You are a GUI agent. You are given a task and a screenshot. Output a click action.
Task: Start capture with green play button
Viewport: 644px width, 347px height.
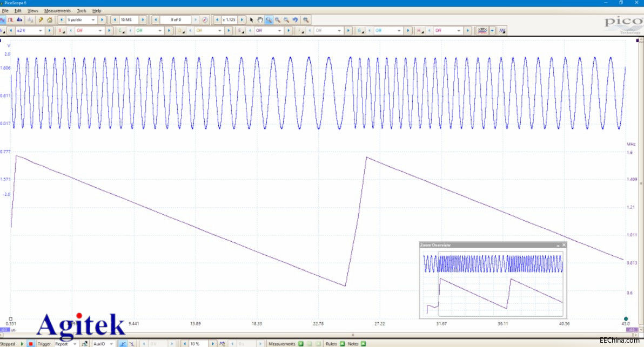point(22,344)
